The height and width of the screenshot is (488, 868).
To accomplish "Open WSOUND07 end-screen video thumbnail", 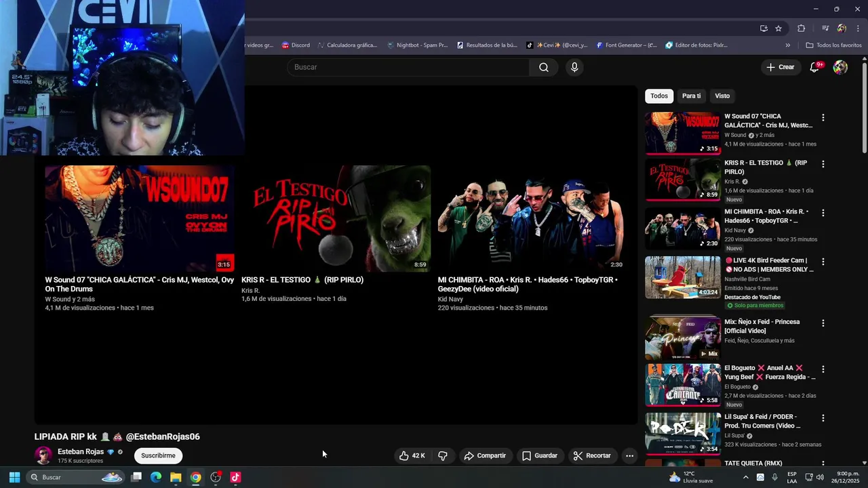I will point(140,218).
